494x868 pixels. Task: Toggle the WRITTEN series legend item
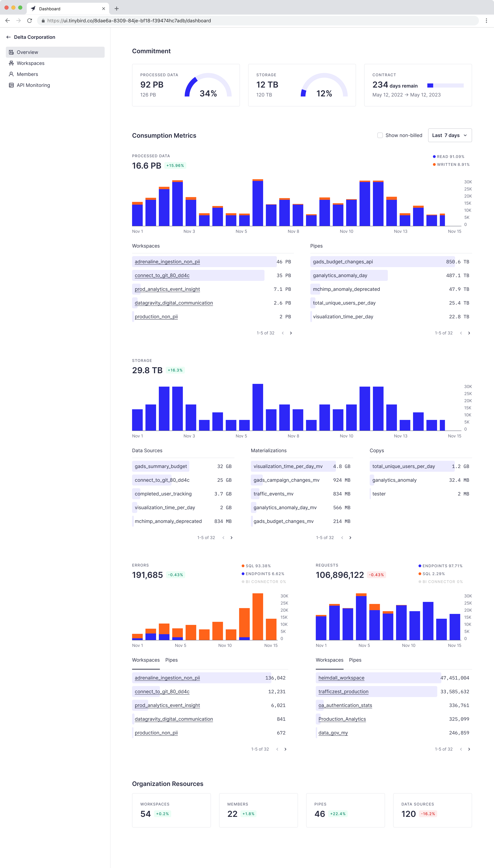(x=451, y=164)
